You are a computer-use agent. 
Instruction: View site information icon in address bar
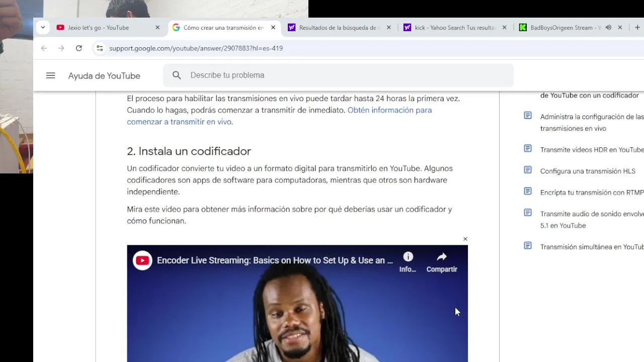click(100, 48)
